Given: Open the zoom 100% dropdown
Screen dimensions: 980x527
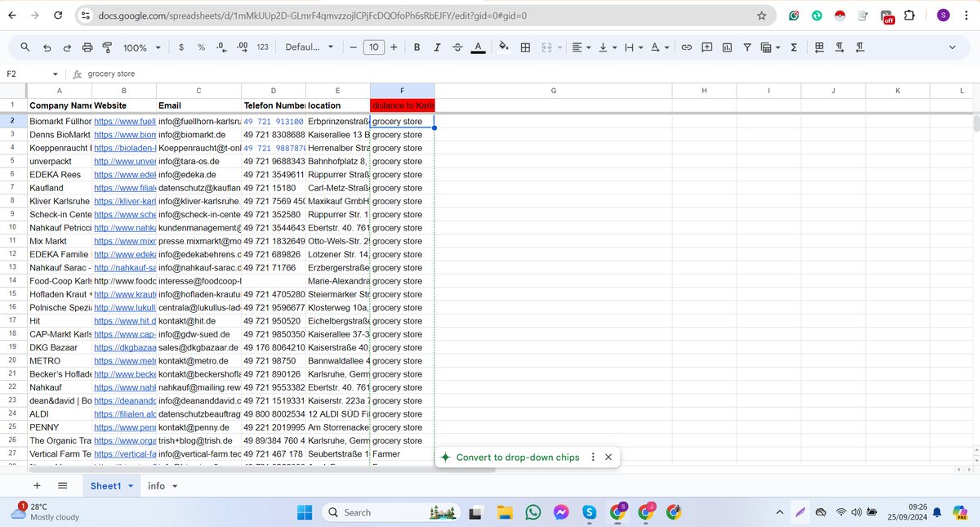Looking at the screenshot, I should pyautogui.click(x=142, y=48).
